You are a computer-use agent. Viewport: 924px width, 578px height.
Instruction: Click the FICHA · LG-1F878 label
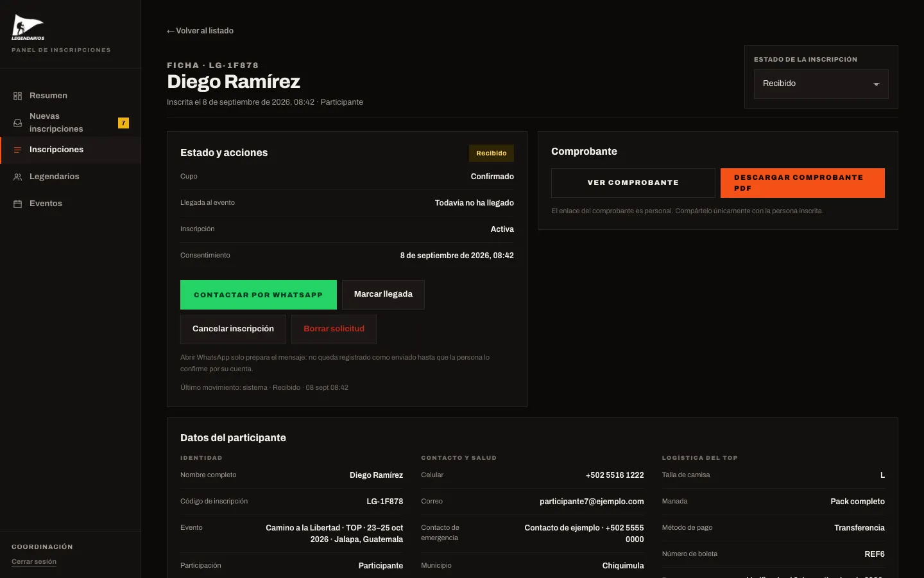pos(212,66)
